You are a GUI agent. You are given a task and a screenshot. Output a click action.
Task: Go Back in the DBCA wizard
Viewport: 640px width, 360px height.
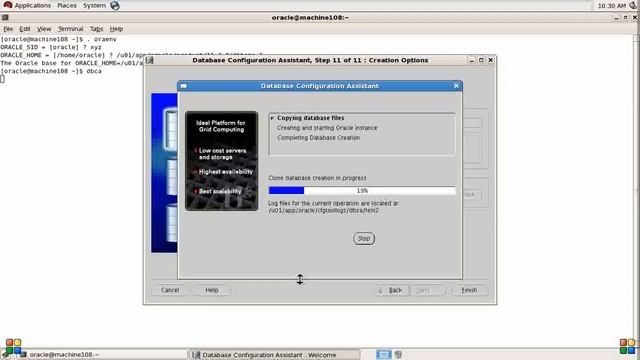click(x=391, y=290)
